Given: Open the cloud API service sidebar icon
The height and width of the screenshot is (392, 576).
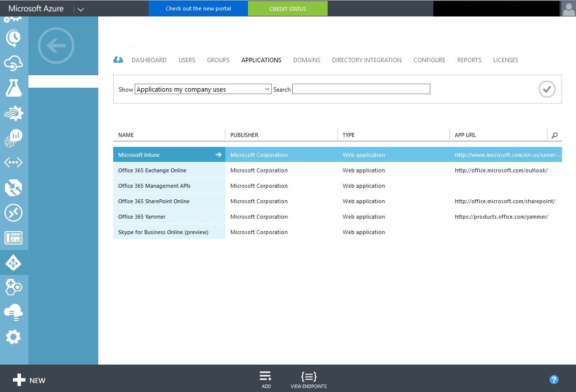Looking at the screenshot, I should [13, 63].
